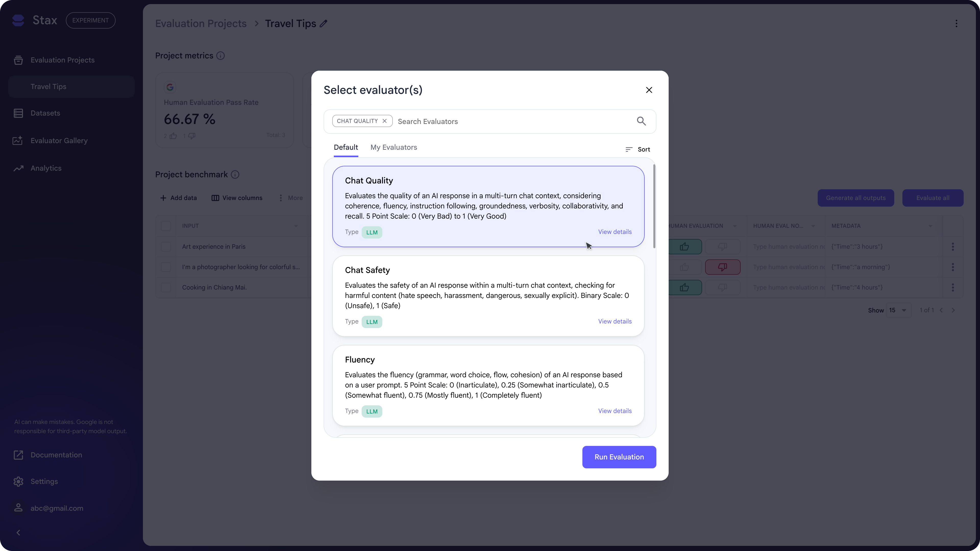Click the Google icon on metrics card
This screenshot has width=980, height=551.
click(170, 87)
